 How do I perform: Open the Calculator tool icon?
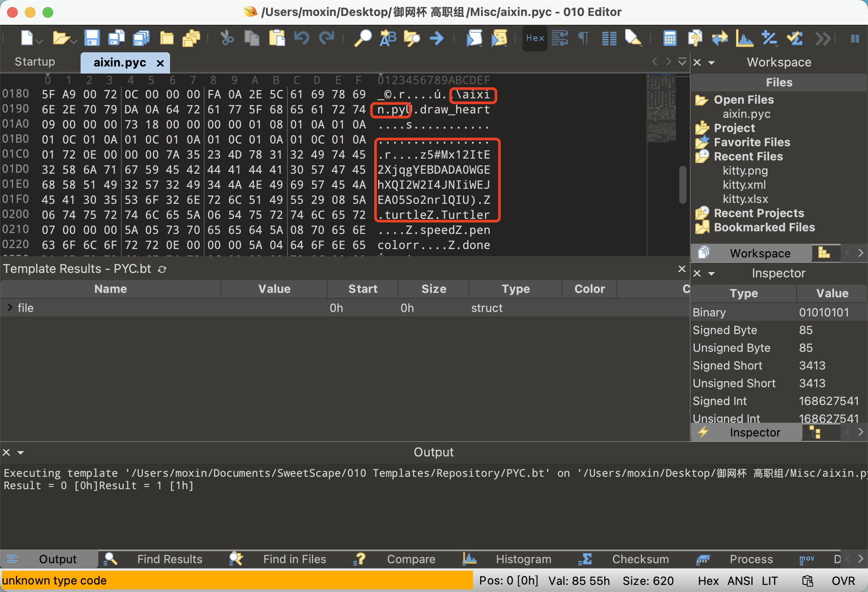click(x=669, y=39)
